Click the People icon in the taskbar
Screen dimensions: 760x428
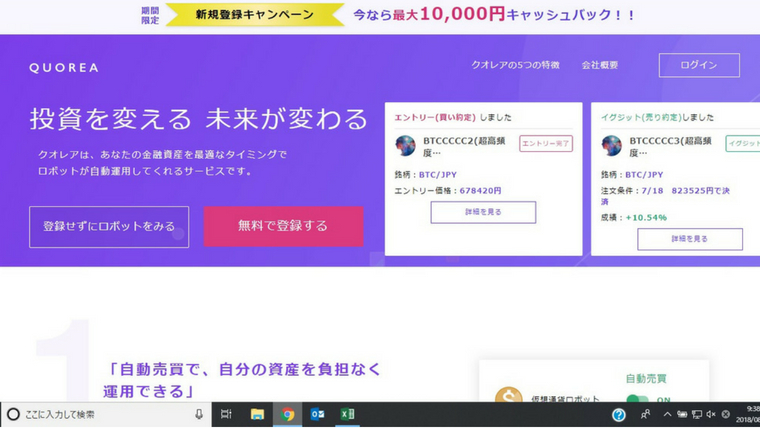(x=645, y=414)
